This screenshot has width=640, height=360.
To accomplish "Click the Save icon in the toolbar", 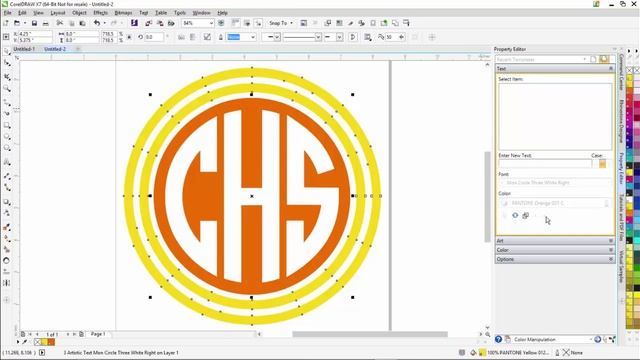I will [34, 23].
